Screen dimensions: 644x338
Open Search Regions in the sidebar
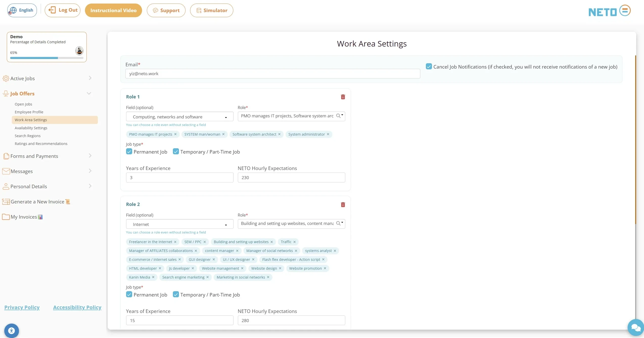tap(28, 136)
